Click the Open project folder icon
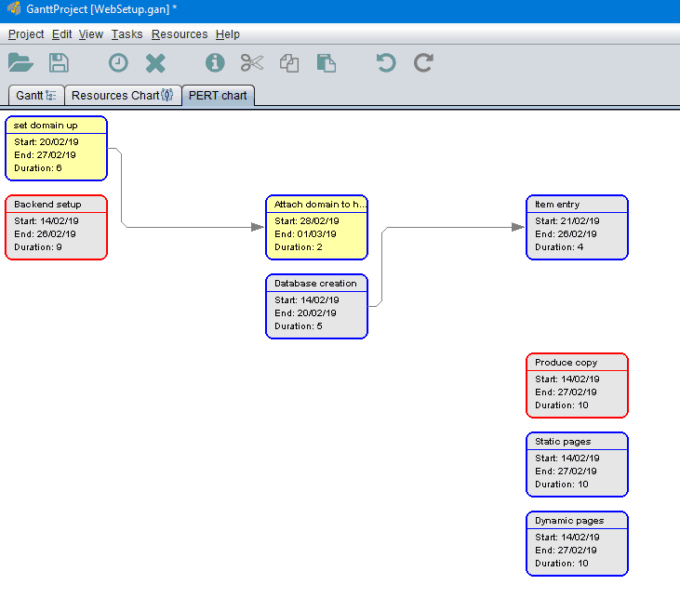 pos(21,63)
